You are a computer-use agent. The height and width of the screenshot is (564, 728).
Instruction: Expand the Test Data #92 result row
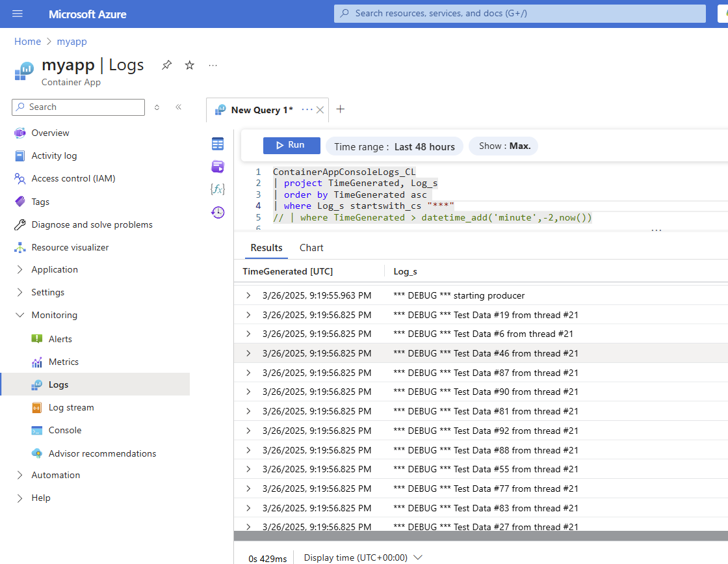click(x=248, y=431)
